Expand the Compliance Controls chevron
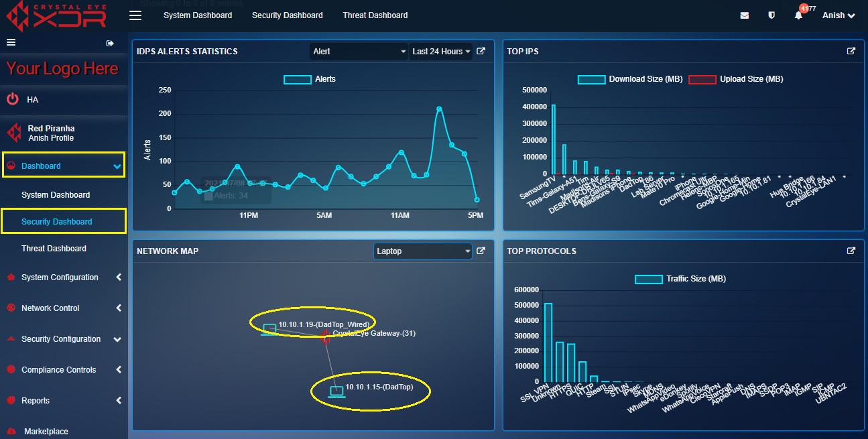 pos(119,370)
